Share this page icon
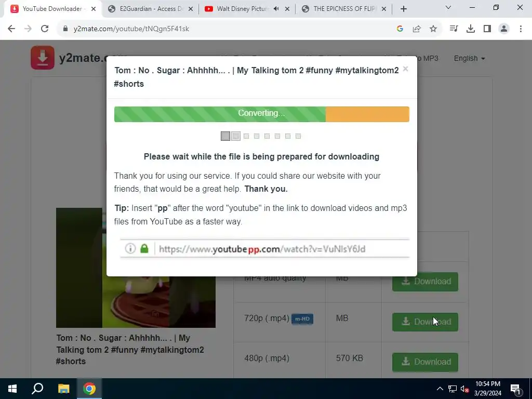 coord(417,29)
